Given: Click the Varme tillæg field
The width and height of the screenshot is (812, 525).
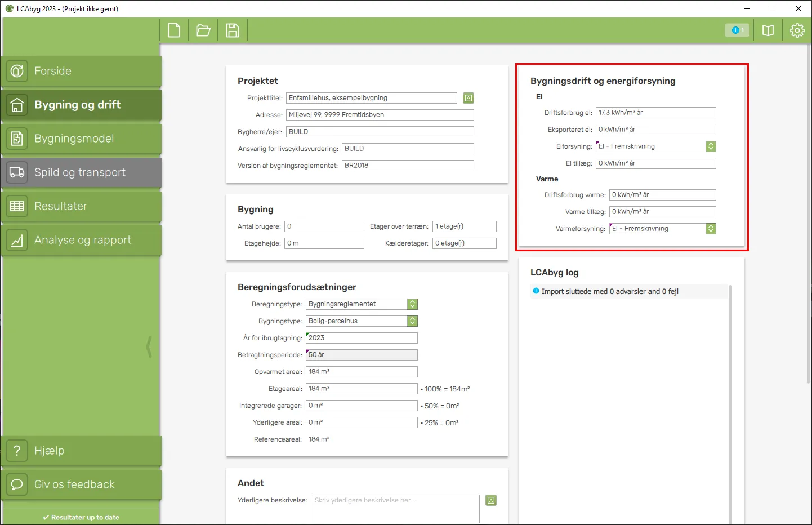Looking at the screenshot, I should coord(663,212).
